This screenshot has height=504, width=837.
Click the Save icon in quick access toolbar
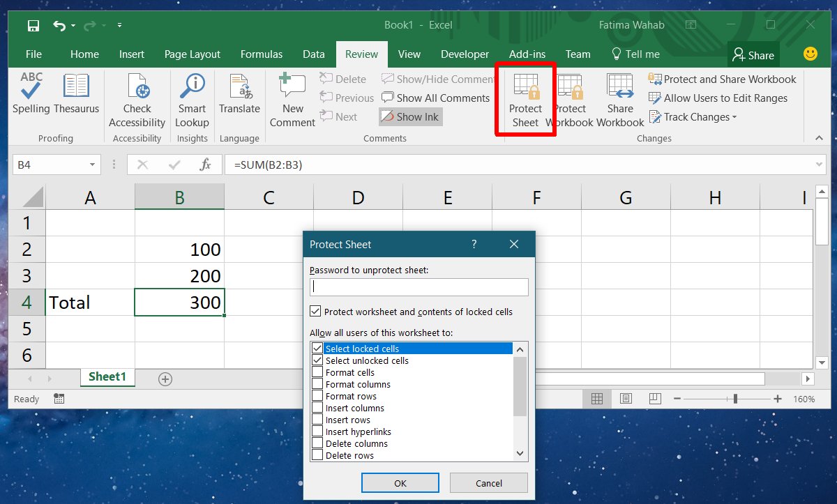33,25
